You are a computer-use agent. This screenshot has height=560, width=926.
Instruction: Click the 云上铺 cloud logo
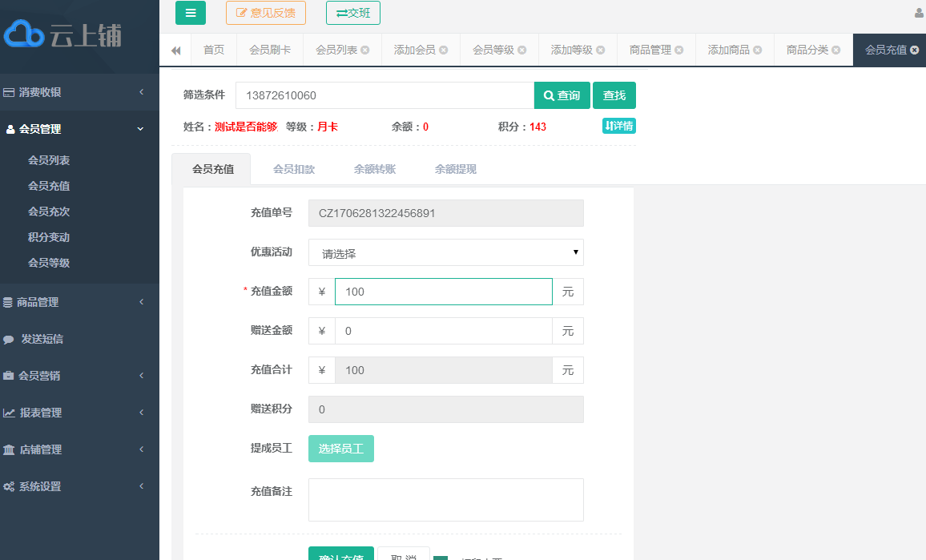coord(62,34)
